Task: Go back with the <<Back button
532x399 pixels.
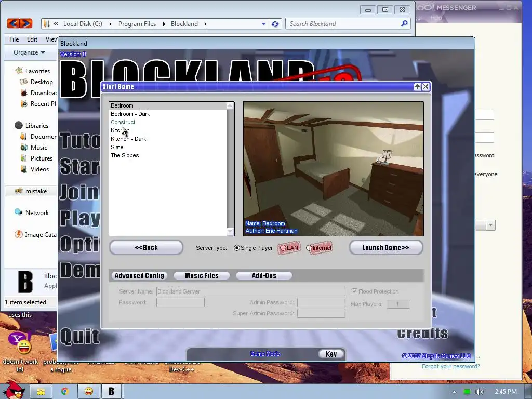Action: coord(146,248)
